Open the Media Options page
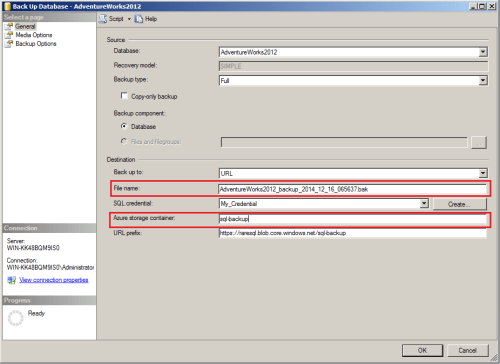The height and width of the screenshot is (364, 500). (34, 35)
